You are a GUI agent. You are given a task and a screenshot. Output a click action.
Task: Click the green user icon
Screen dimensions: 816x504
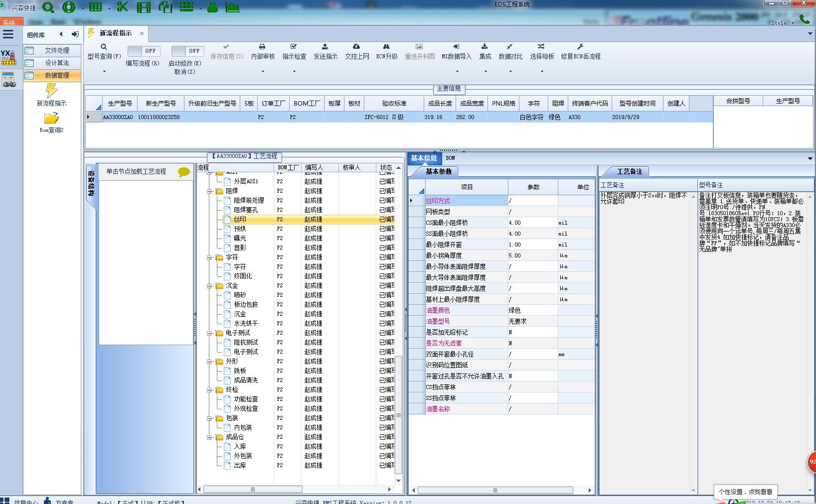pyautogui.click(x=212, y=7)
